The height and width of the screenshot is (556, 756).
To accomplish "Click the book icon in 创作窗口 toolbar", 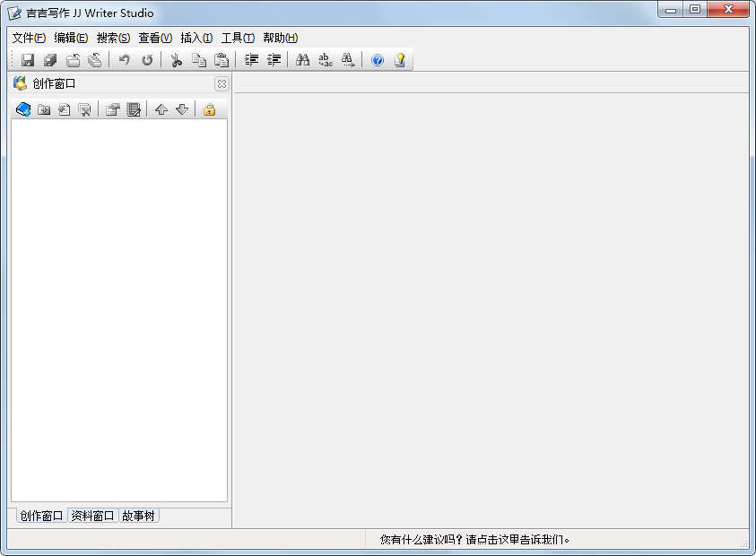I will click(23, 109).
